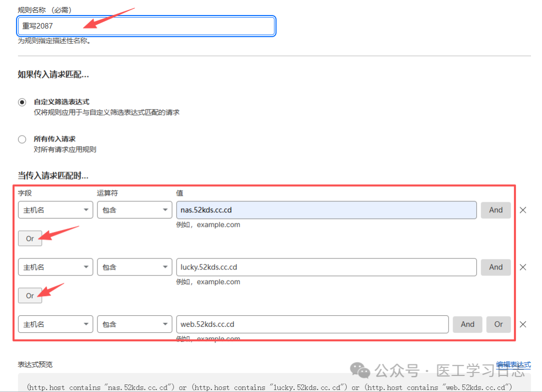
Task: Open field dropdown in first condition row
Action: click(x=55, y=210)
